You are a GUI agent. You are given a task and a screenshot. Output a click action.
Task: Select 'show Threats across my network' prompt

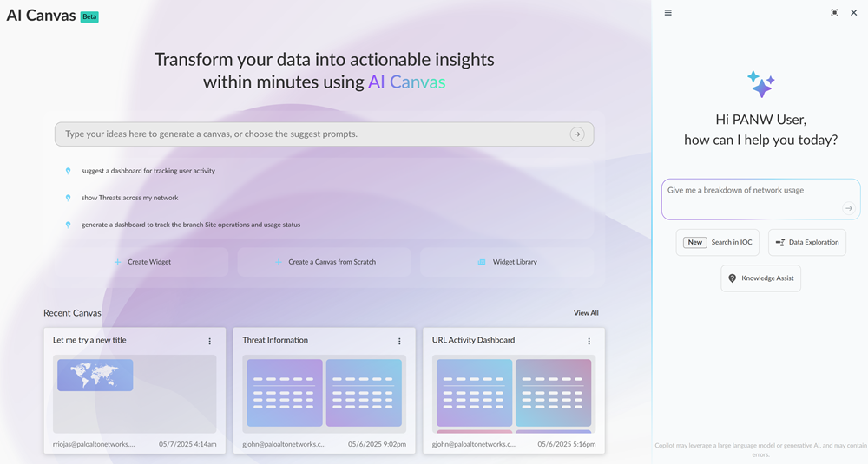click(129, 198)
